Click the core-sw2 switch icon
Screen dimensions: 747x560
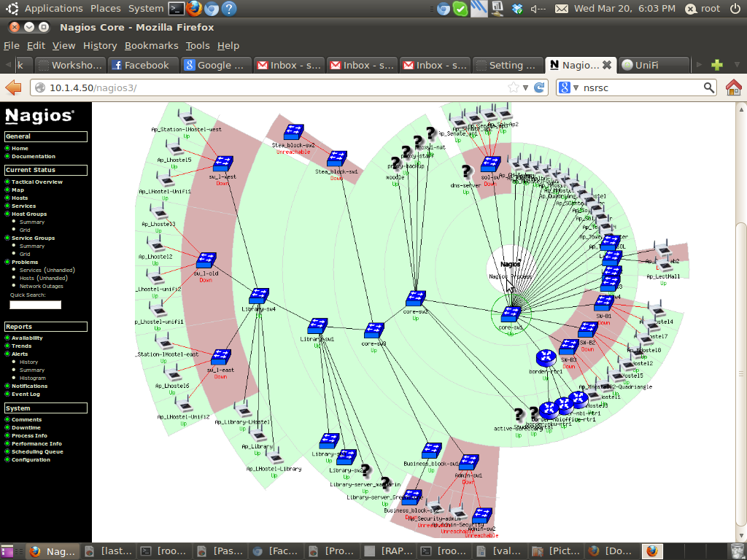tap(416, 299)
